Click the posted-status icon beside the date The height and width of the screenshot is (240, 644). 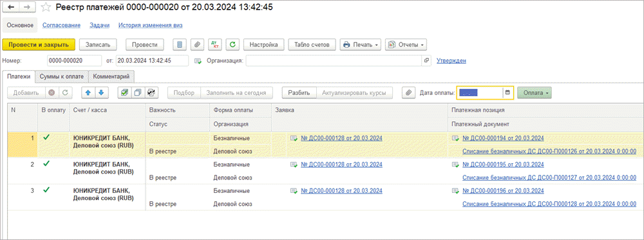coord(198,61)
